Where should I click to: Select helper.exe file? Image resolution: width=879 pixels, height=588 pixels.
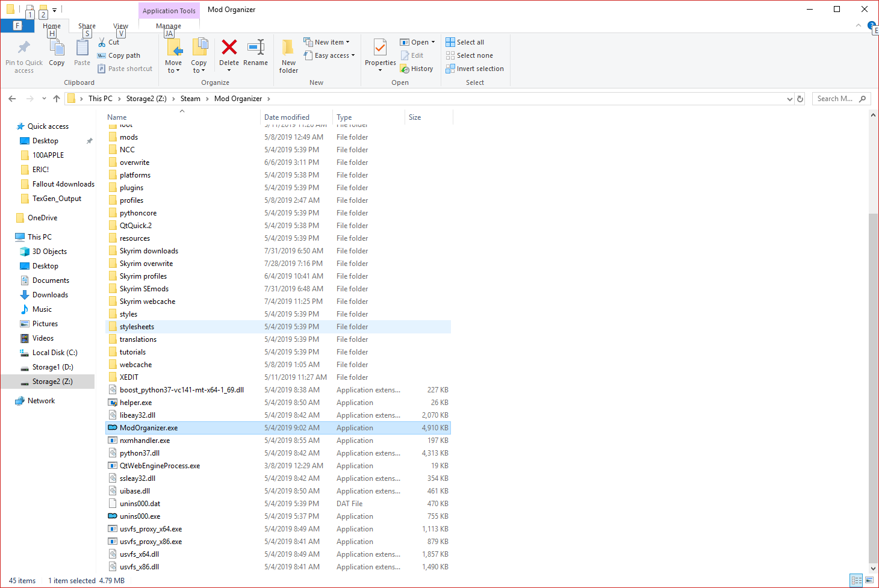pos(278,403)
